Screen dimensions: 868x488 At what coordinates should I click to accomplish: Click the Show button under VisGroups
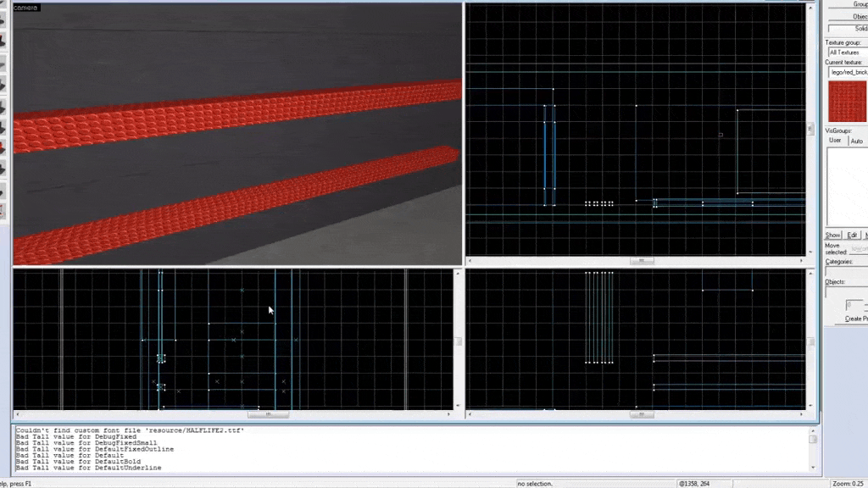tap(833, 235)
